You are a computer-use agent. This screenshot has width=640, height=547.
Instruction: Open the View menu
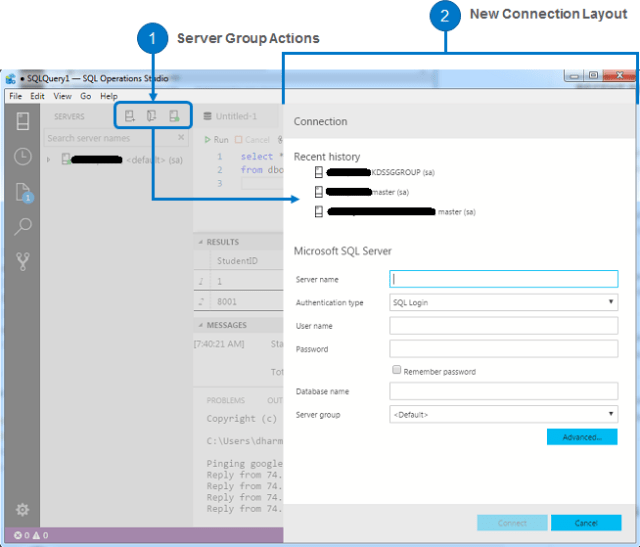point(62,96)
